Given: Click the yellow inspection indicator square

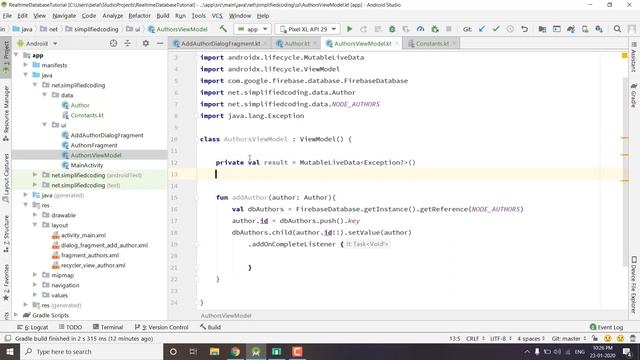Looking at the screenshot, I should [624, 55].
